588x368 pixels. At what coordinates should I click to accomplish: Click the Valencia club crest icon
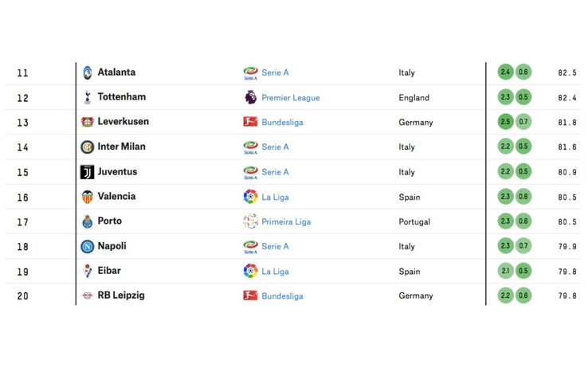87,197
